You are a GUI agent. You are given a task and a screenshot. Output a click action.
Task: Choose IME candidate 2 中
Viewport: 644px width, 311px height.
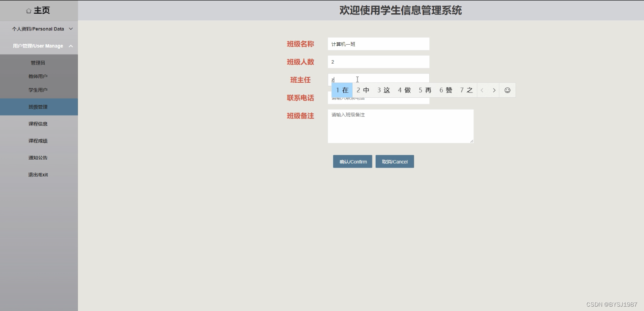coord(363,90)
